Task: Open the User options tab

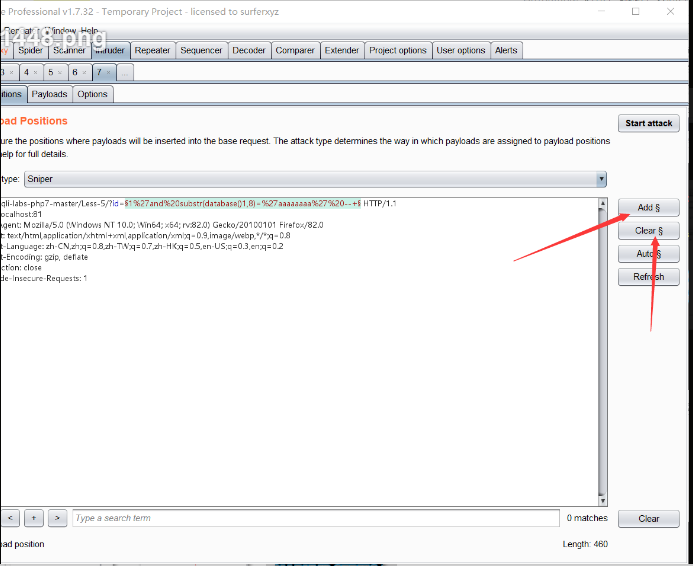Action: coord(461,50)
